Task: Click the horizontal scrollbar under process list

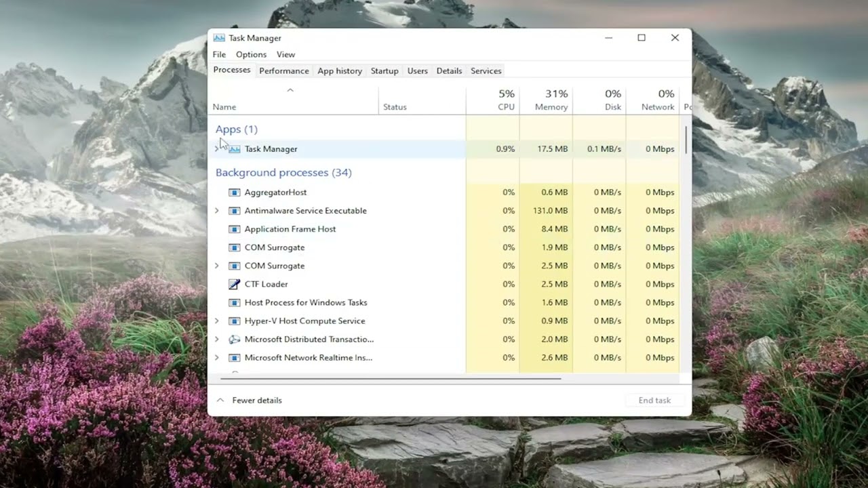Action: [388, 378]
